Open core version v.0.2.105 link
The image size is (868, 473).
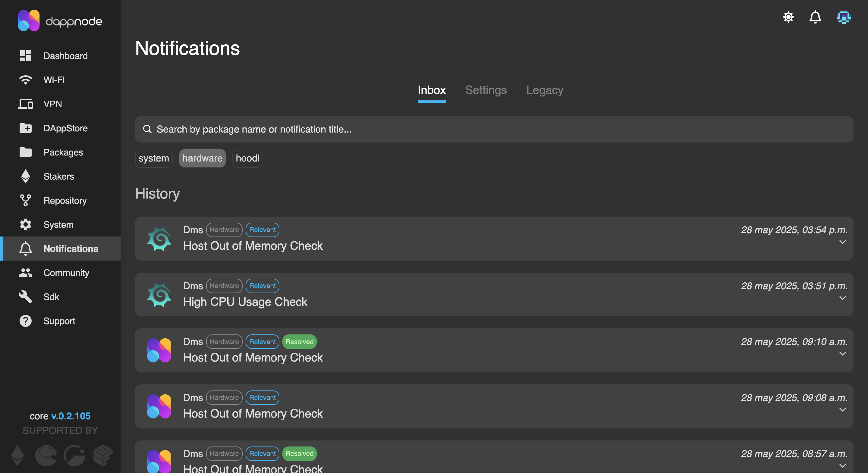(x=71, y=416)
